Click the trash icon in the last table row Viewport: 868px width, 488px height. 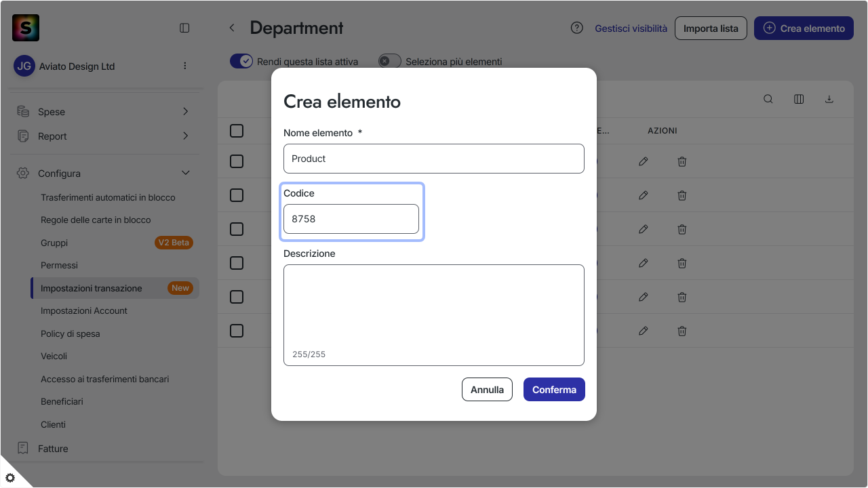coord(682,331)
